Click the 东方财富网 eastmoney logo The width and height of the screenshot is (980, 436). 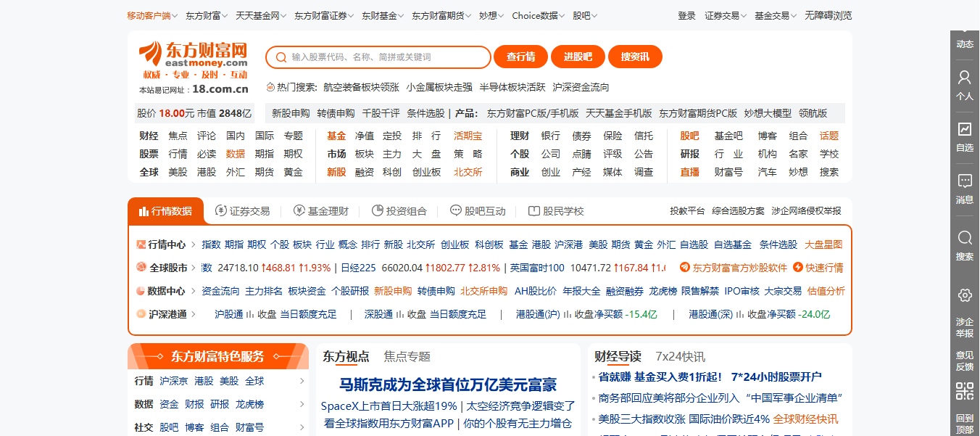[194, 60]
